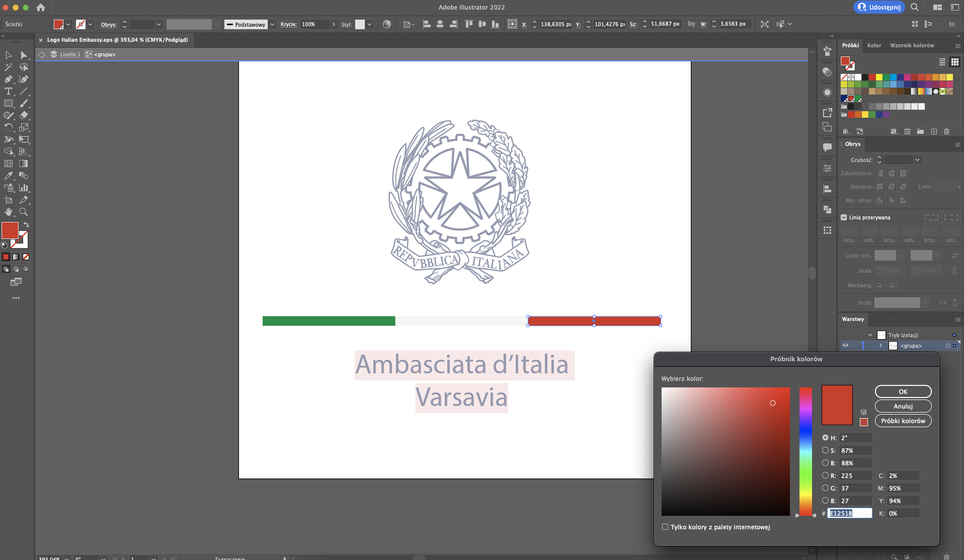This screenshot has height=560, width=964.
Task: Open the Styl graphic style dropdown
Action: click(369, 24)
